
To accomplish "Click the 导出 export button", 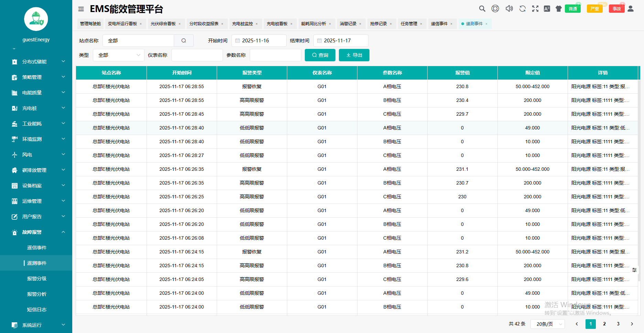I will [x=354, y=55].
